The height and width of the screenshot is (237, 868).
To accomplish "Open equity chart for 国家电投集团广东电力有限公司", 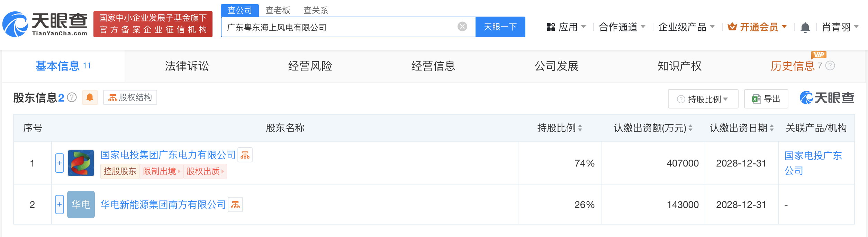I will 245,155.
